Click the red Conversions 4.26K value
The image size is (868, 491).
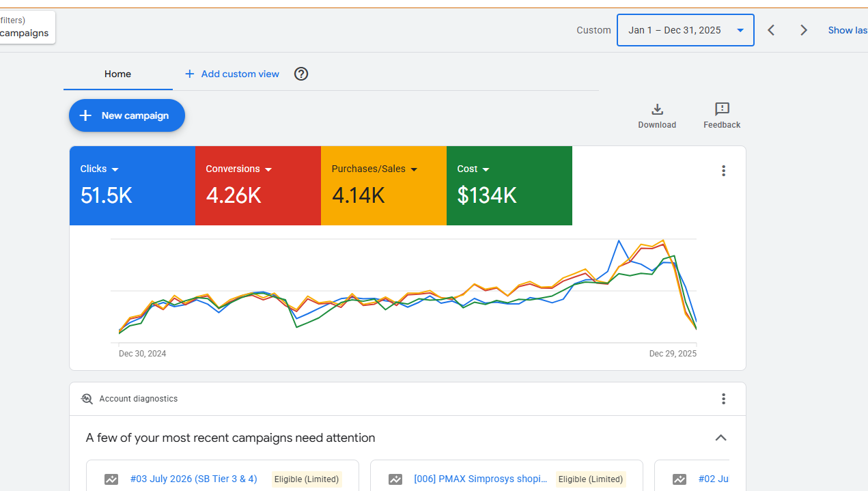pos(234,196)
